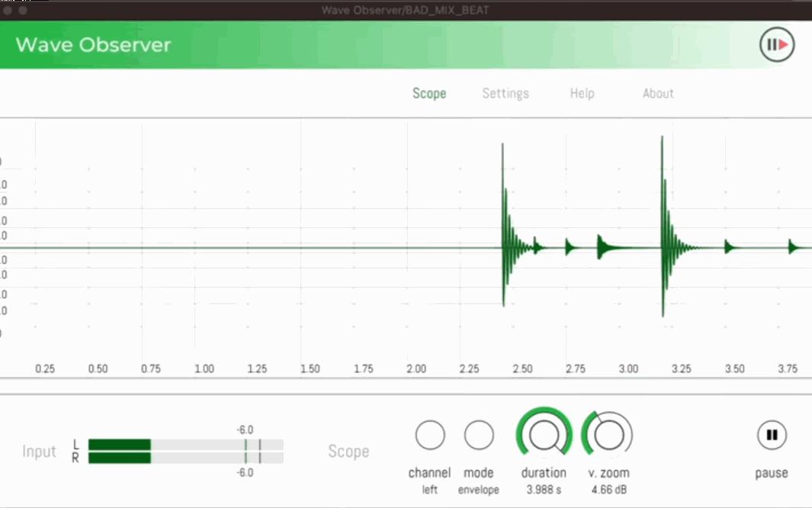Click the L input level meter
The height and width of the screenshot is (508, 812).
(186, 445)
